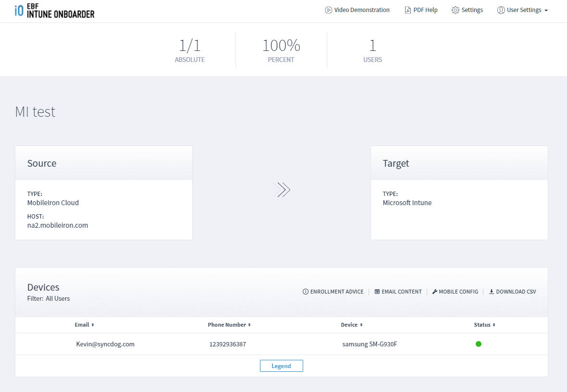Open the User Settings menu label
Screen dimensions: 567x392
524,10
